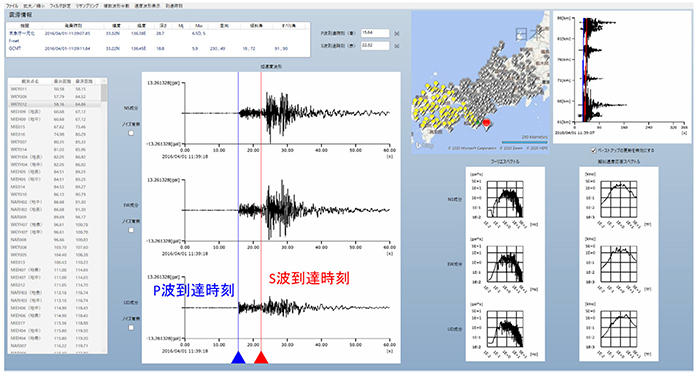
Task: Click the UD component response spectrum plot
Action: point(619,329)
